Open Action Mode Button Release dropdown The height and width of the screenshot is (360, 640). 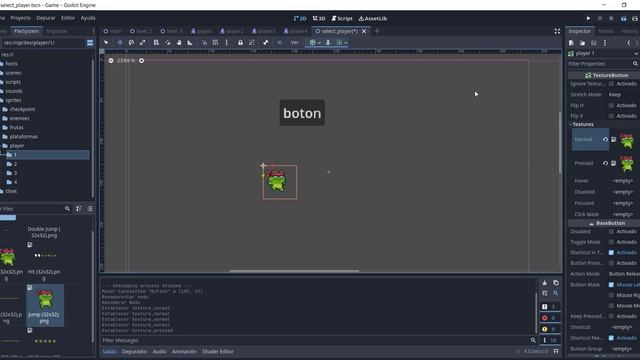click(x=623, y=274)
